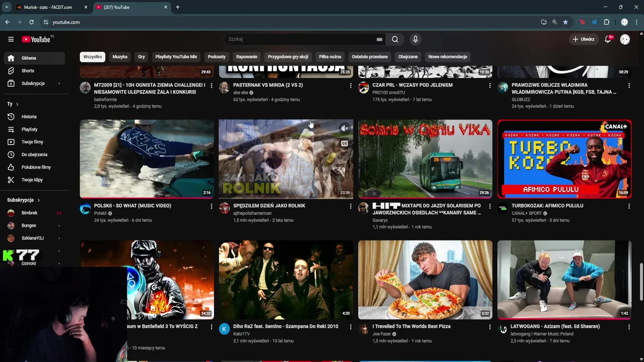Go to Główna in the sidebar
Screen dimensions: 644x362
click(x=35, y=58)
